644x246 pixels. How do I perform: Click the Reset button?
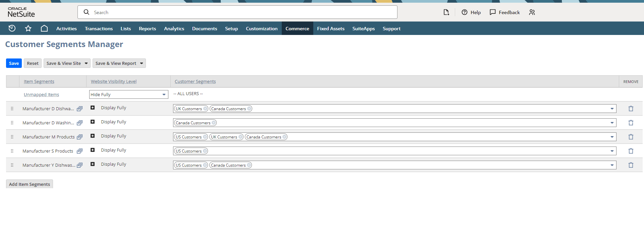[33, 63]
